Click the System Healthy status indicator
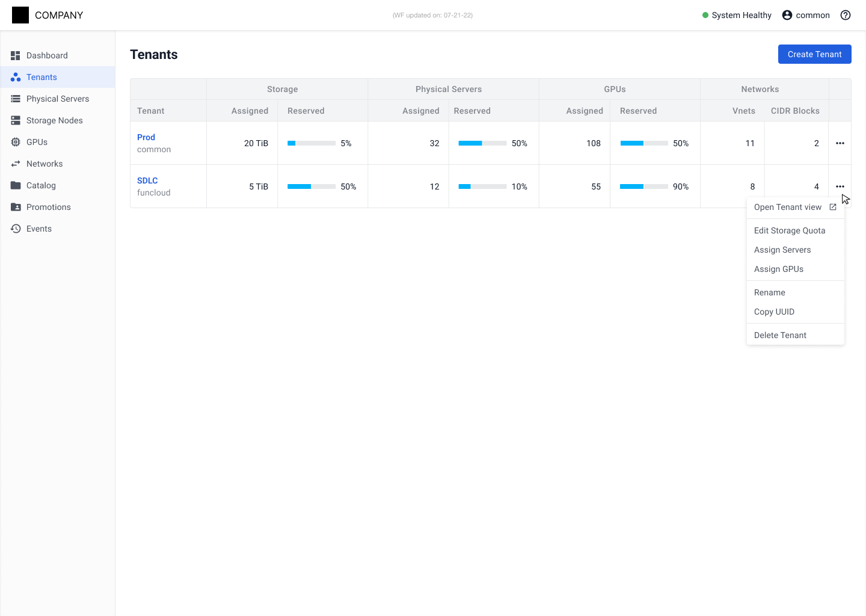866x616 pixels. pyautogui.click(x=737, y=15)
